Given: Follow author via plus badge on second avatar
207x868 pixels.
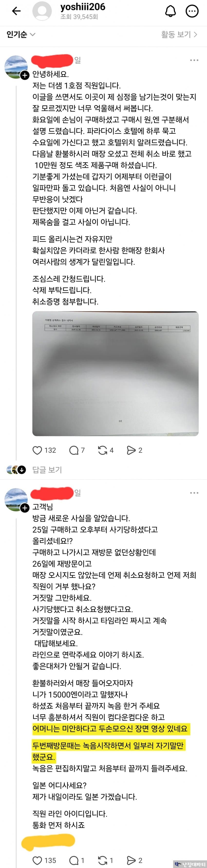Looking at the screenshot, I should click(25, 508).
